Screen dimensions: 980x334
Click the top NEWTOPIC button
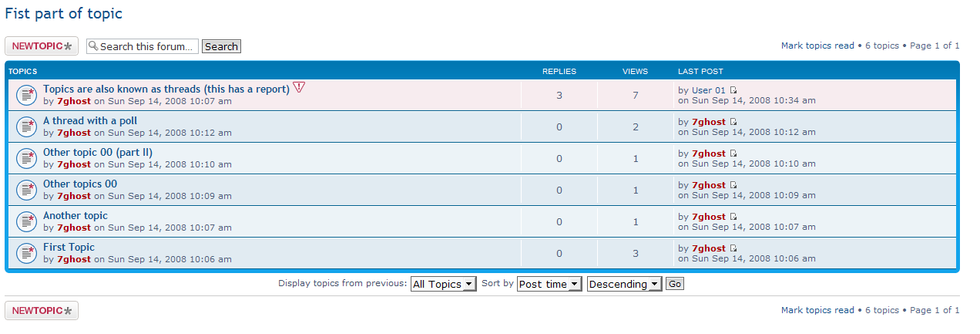(x=42, y=46)
